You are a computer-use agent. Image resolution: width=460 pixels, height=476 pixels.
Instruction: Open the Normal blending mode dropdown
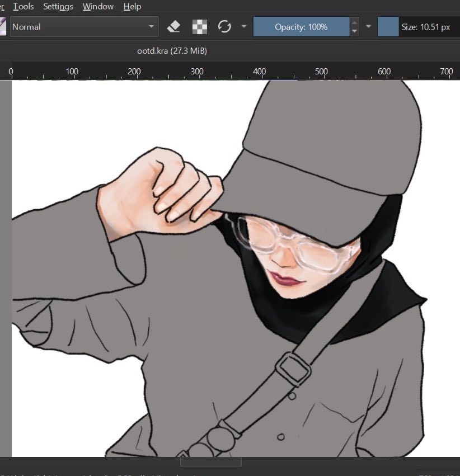[x=85, y=27]
